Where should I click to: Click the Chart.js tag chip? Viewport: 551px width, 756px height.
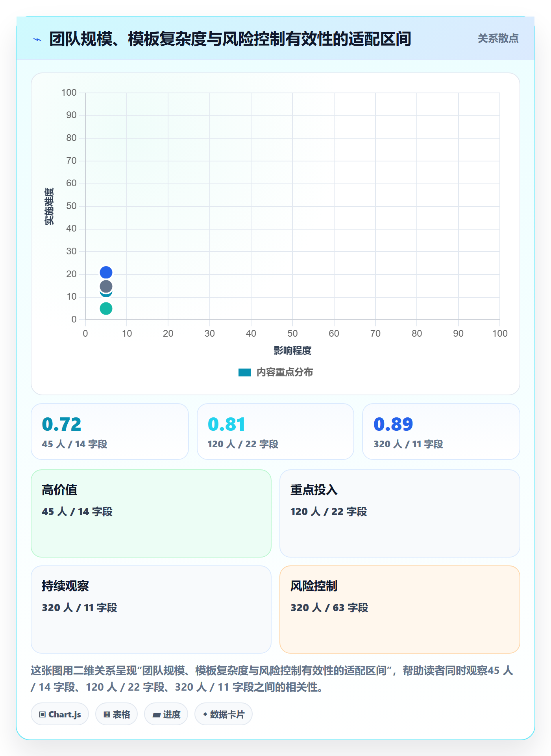coord(60,714)
